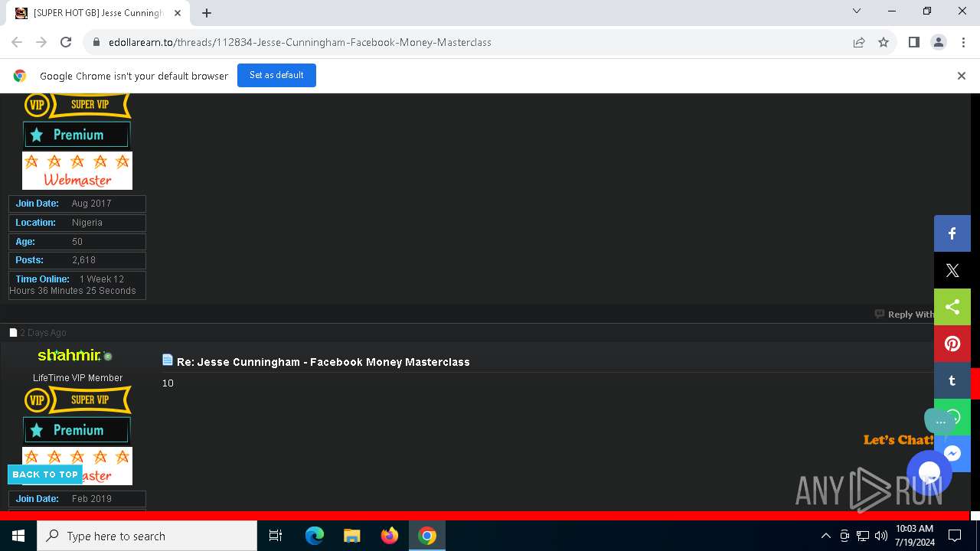Open green ShareThis sidebar icon
This screenshot has height=551, width=980.
pos(952,307)
